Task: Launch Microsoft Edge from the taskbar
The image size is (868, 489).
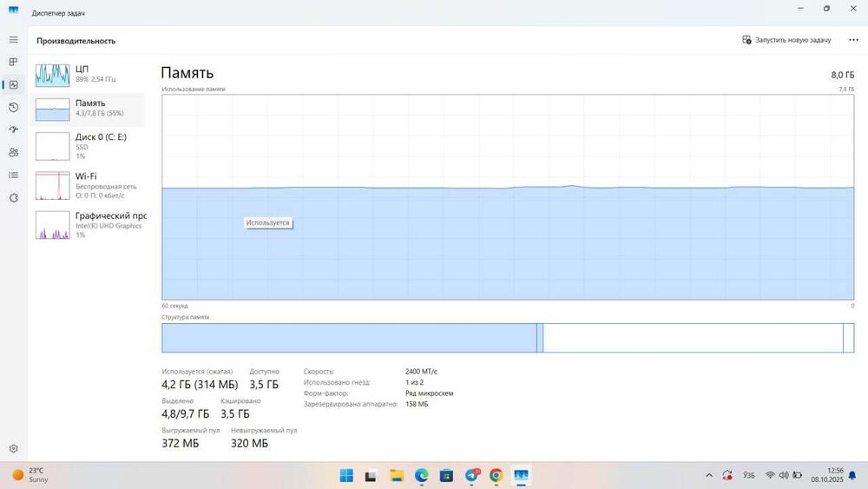Action: coord(421,476)
